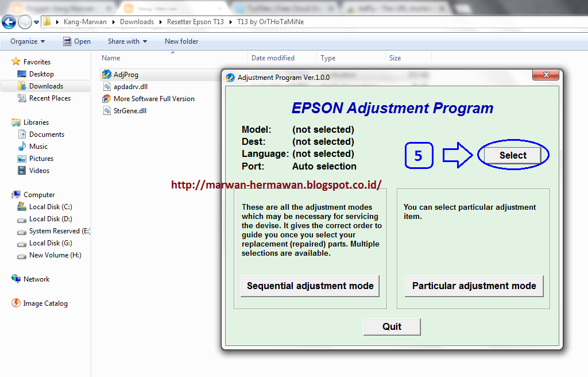Close the Adjustment Program dialog
The height and width of the screenshot is (377, 588).
pyautogui.click(x=546, y=75)
